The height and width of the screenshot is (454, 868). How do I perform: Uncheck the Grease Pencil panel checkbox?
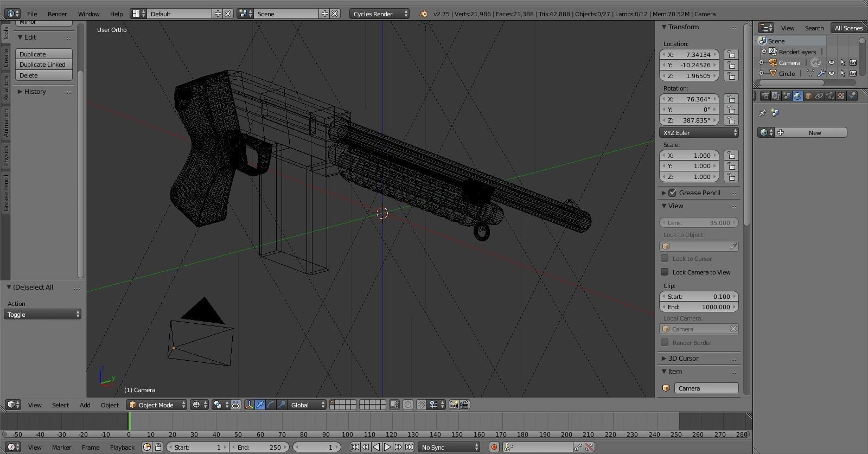(673, 193)
